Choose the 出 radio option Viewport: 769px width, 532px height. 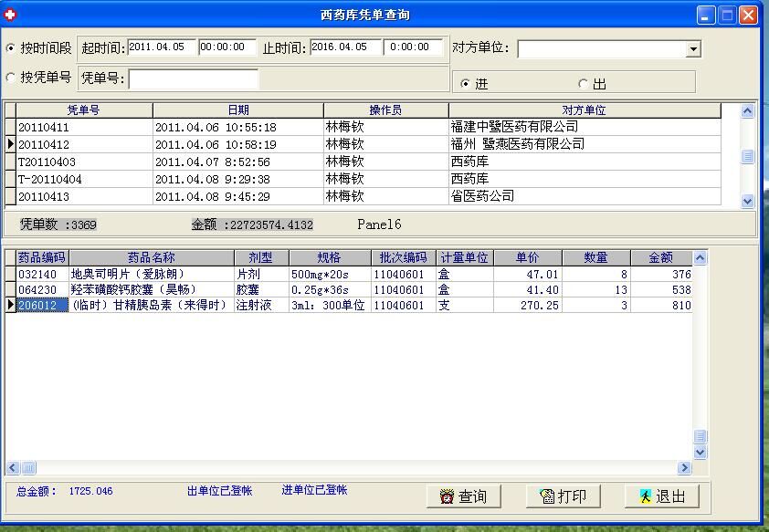(x=583, y=84)
